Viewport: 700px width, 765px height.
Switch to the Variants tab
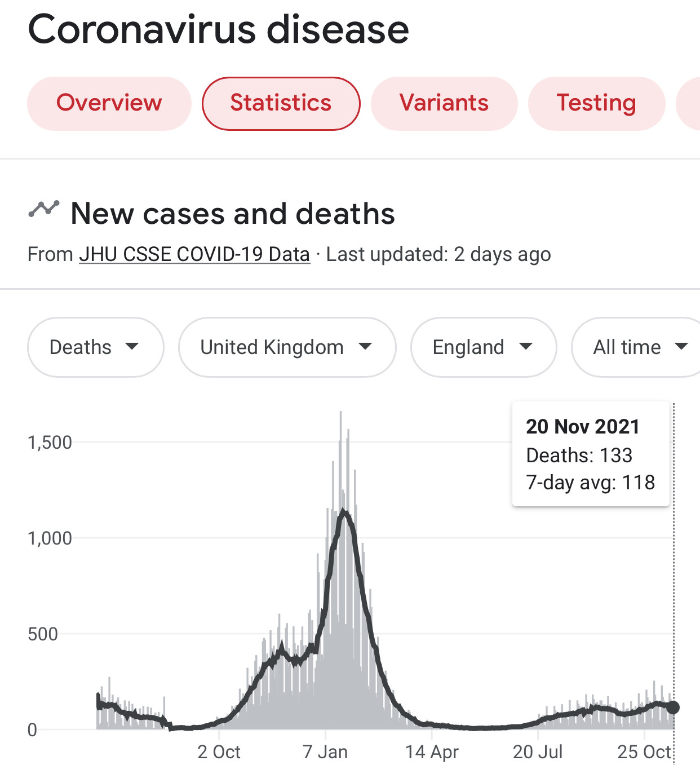point(444,103)
